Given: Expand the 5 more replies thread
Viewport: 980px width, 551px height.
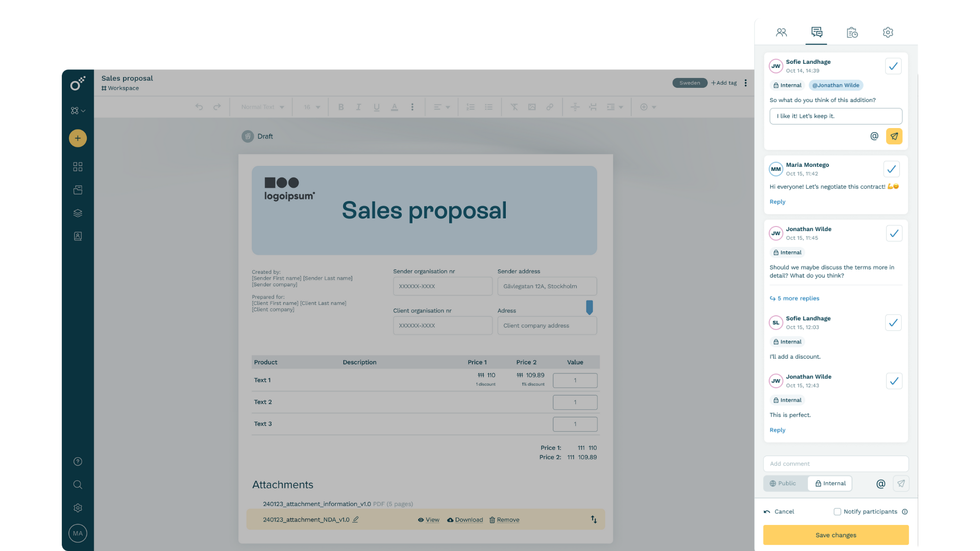Looking at the screenshot, I should coord(798,298).
